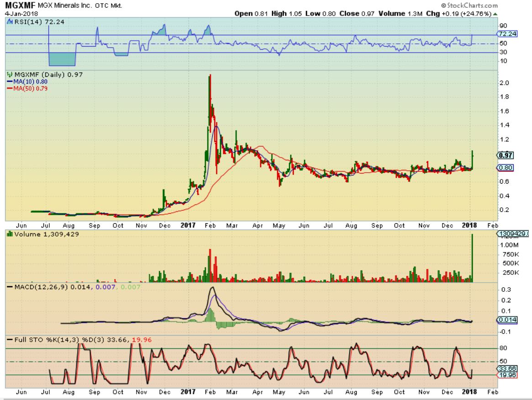The width and height of the screenshot is (532, 400).
Task: Click the candlestick icon beside MGXMF (Daily)
Action: point(10,74)
